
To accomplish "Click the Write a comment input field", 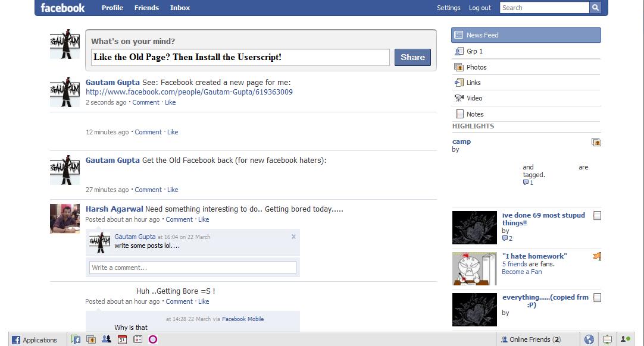I will pyautogui.click(x=192, y=268).
